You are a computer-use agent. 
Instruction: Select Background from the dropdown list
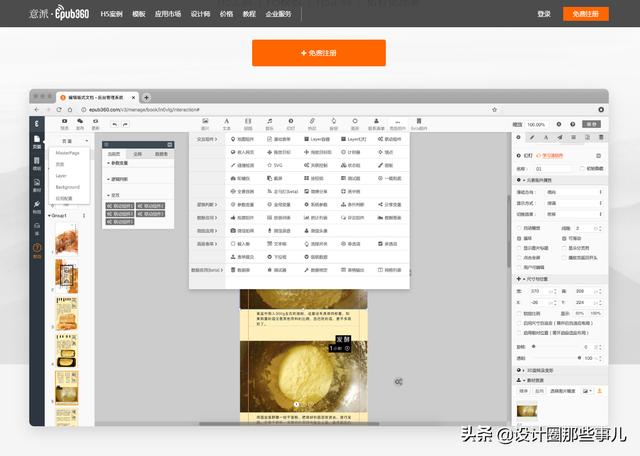tap(67, 187)
